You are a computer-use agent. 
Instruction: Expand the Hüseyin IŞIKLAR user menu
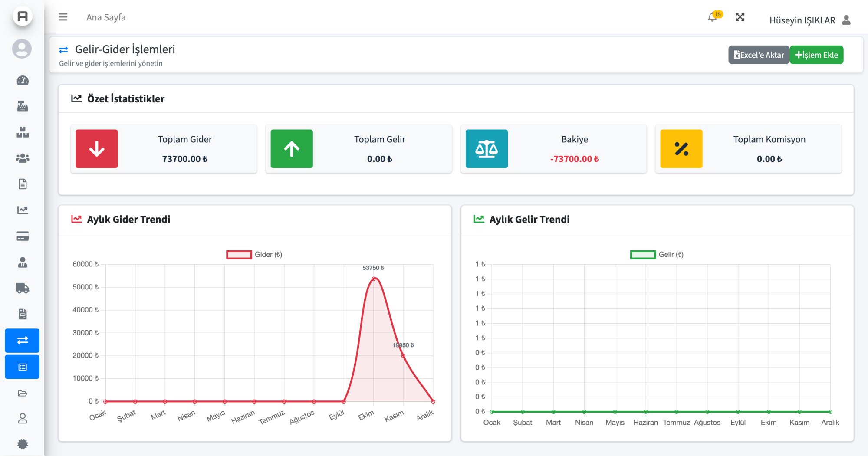(x=809, y=20)
